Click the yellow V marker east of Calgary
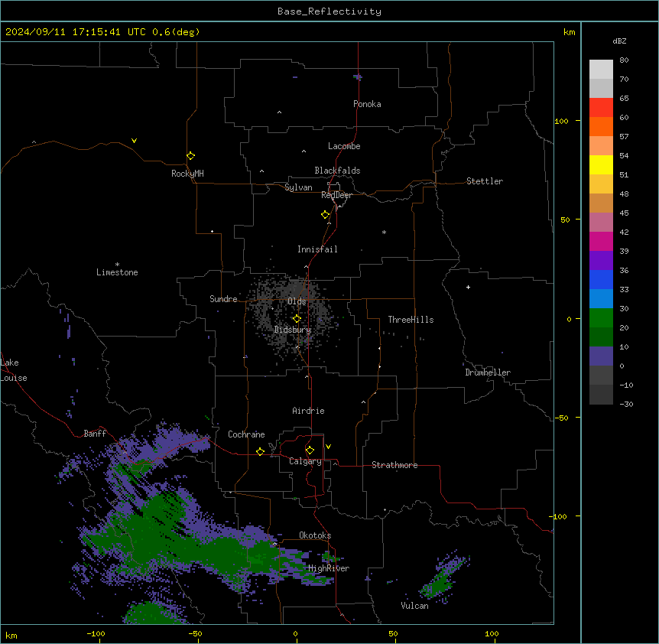 pos(328,447)
